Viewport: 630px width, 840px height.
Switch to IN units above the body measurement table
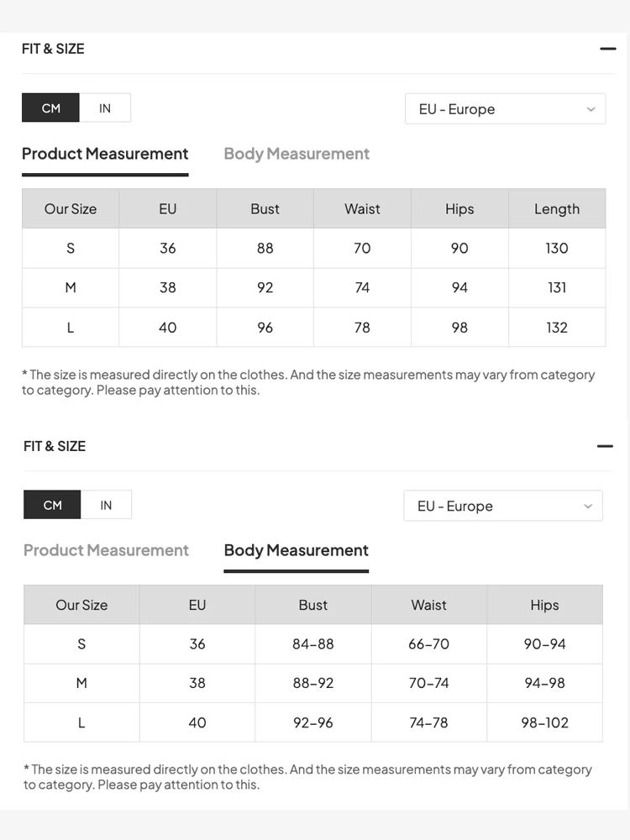[x=106, y=506]
